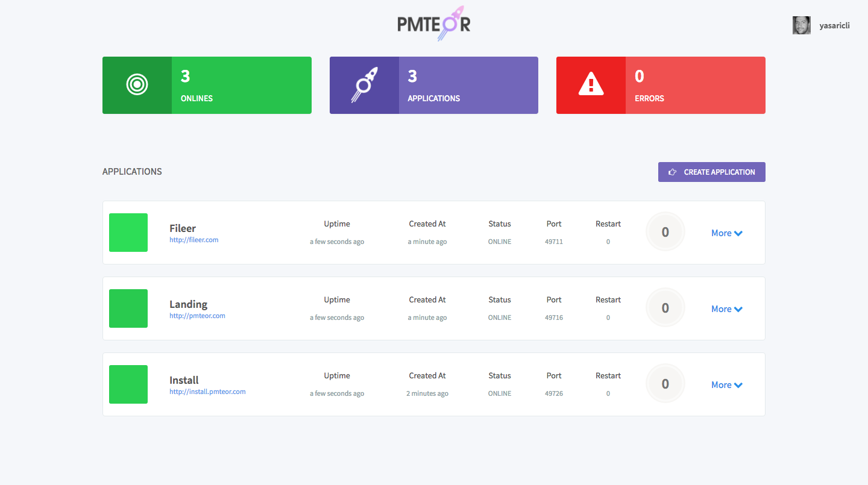Image resolution: width=868 pixels, height=485 pixels.
Task: Click port value 49711
Action: 554,242
